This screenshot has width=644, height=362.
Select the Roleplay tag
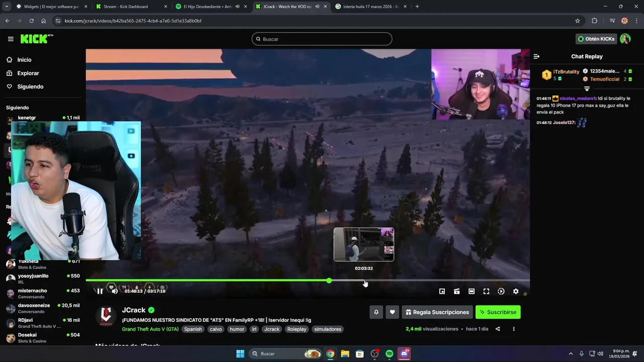pos(297,329)
